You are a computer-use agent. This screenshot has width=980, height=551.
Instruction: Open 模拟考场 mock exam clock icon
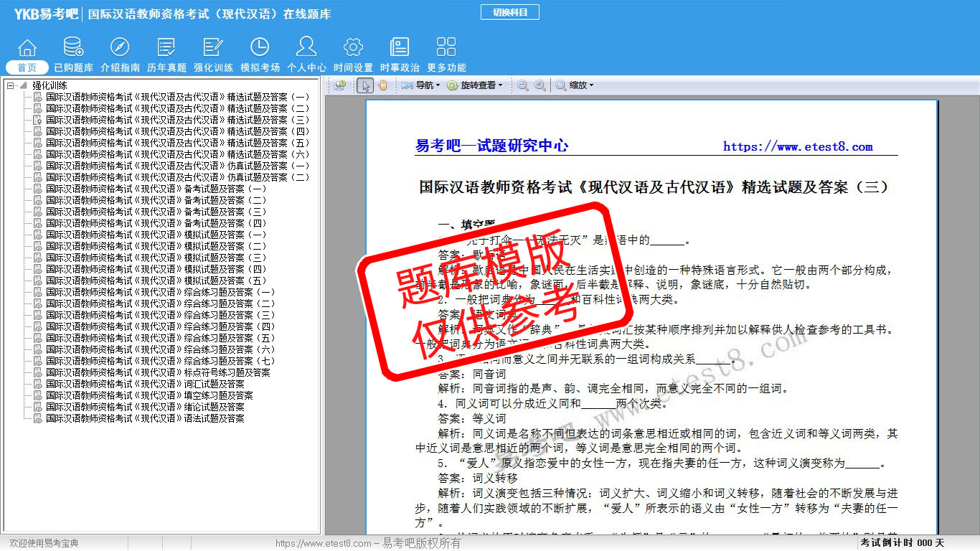[x=260, y=54]
